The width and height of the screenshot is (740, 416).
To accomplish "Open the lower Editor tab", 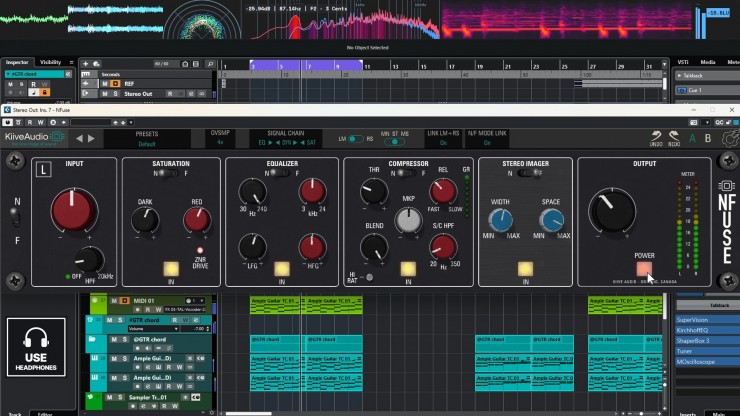I will coord(45,414).
